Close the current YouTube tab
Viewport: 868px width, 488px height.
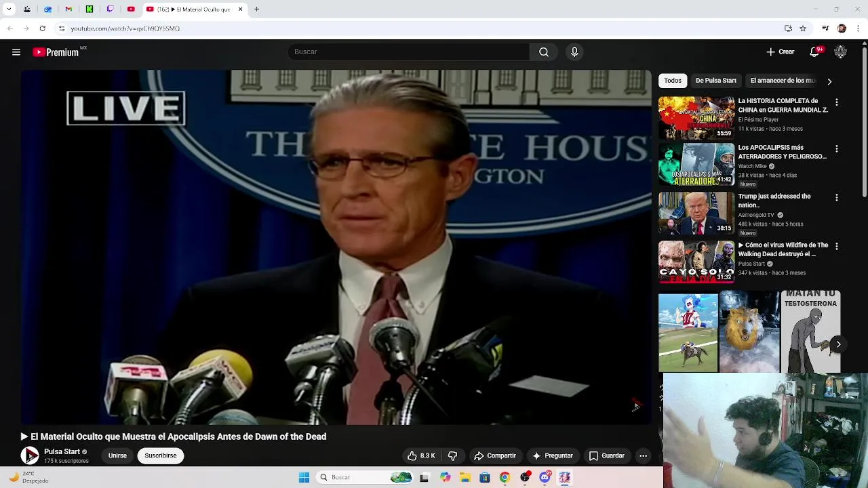tap(240, 9)
